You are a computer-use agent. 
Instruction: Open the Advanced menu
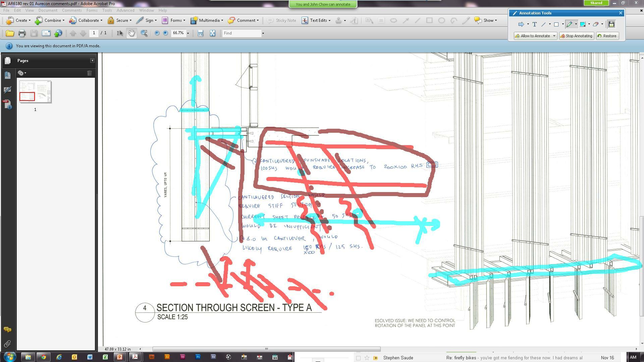click(125, 10)
